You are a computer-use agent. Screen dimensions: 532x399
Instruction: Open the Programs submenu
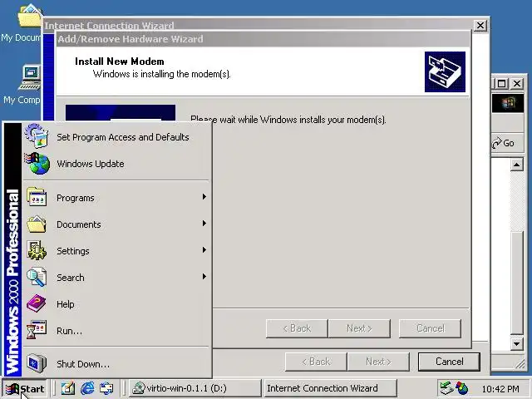pyautogui.click(x=116, y=198)
